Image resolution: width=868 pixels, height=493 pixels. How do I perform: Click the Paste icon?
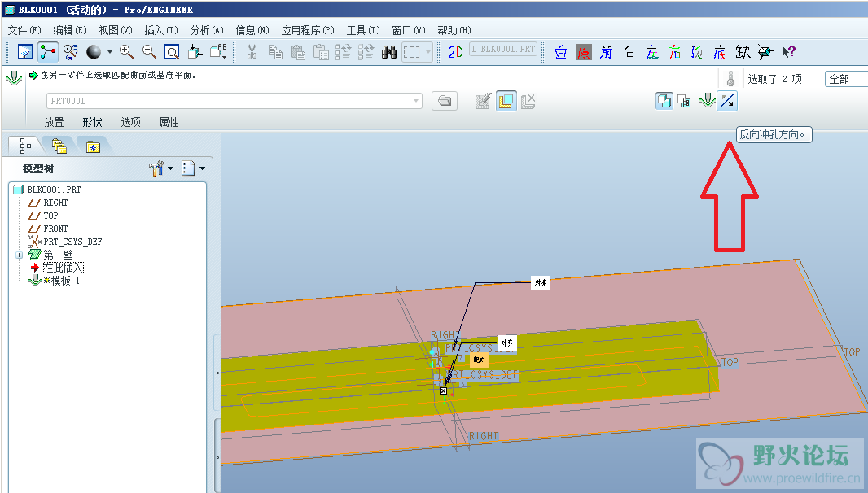[x=298, y=52]
